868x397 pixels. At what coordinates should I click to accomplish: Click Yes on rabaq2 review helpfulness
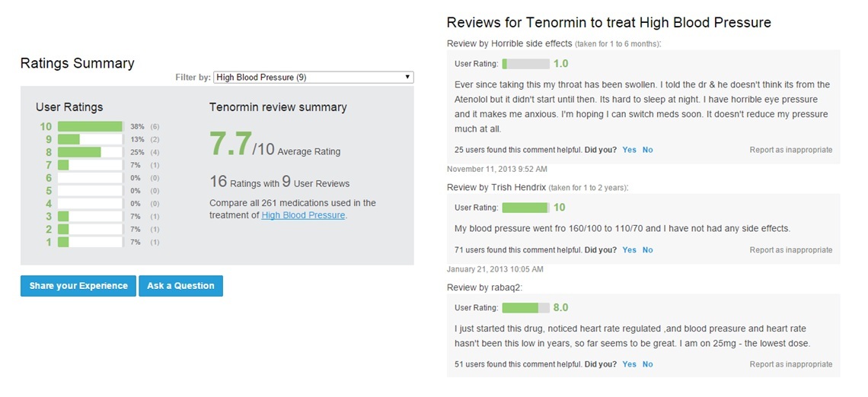point(629,364)
